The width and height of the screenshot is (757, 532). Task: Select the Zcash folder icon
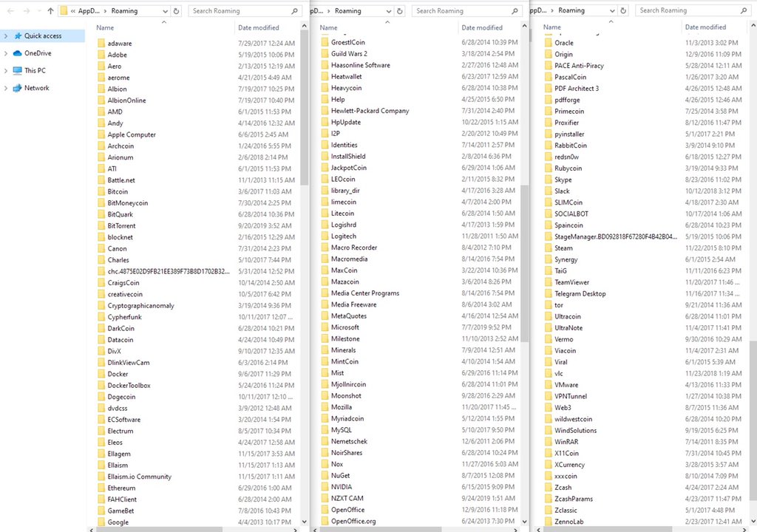pyautogui.click(x=548, y=487)
